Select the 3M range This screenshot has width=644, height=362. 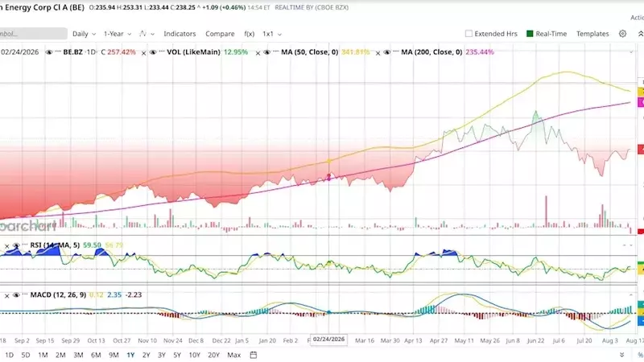[78, 355]
